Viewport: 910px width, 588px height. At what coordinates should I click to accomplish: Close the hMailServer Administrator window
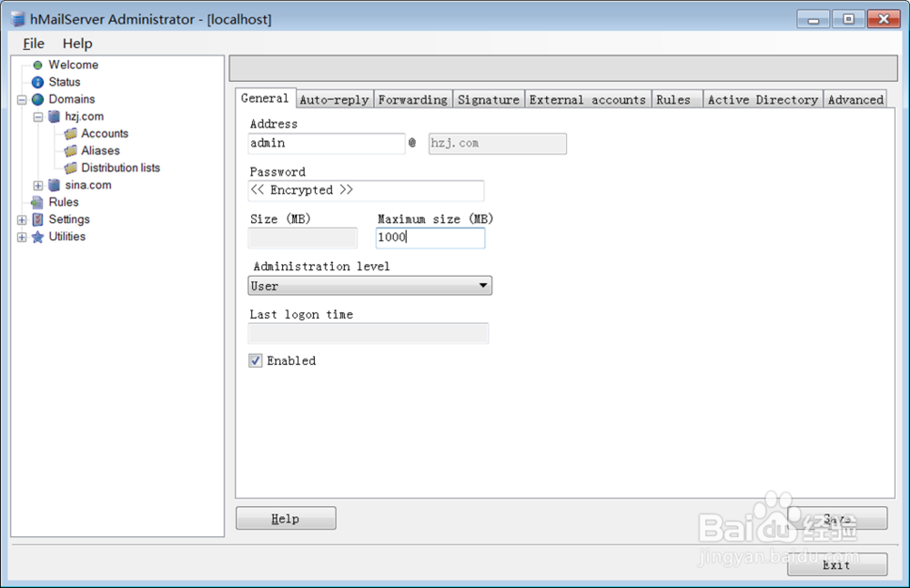884,19
